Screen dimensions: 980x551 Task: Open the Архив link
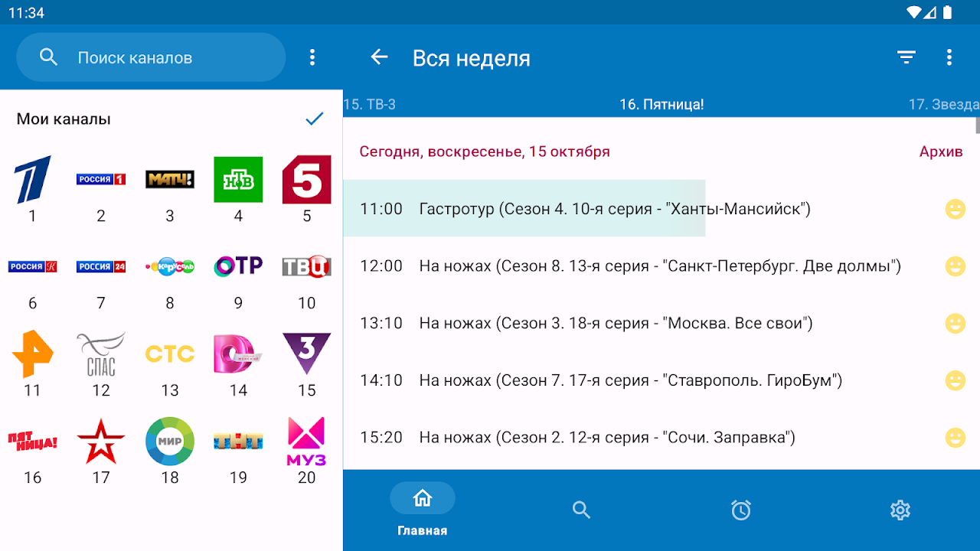(941, 152)
